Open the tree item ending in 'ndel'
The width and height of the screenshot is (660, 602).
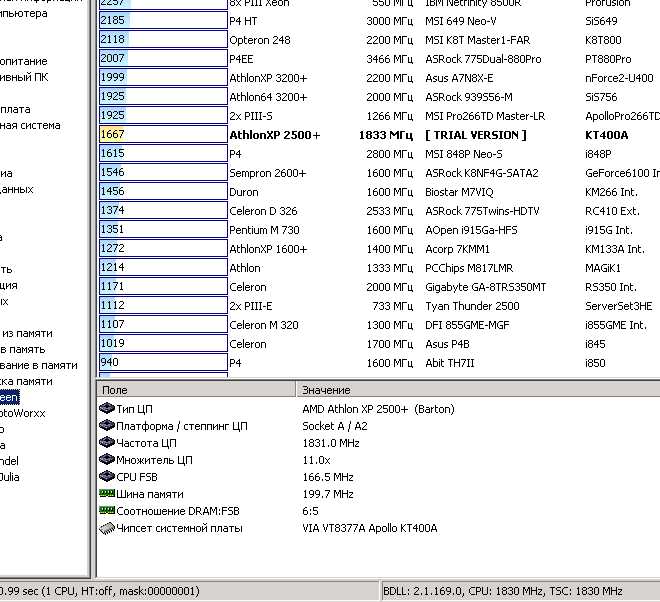click(9, 461)
